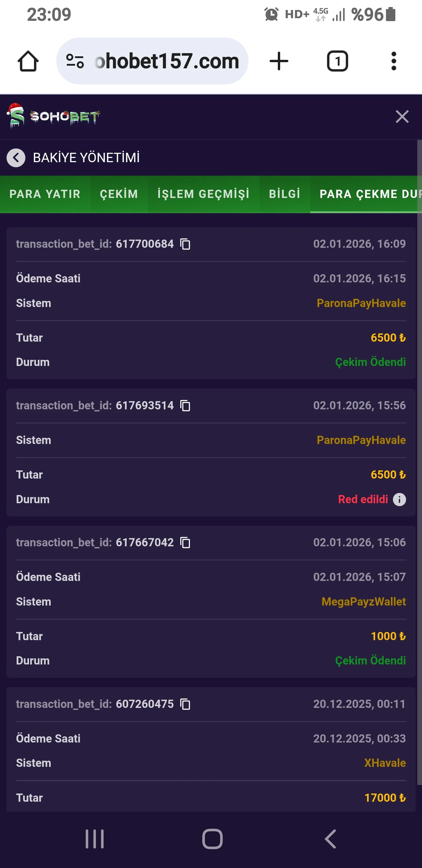Open the İşlem Geçmişi tab

coord(203,194)
